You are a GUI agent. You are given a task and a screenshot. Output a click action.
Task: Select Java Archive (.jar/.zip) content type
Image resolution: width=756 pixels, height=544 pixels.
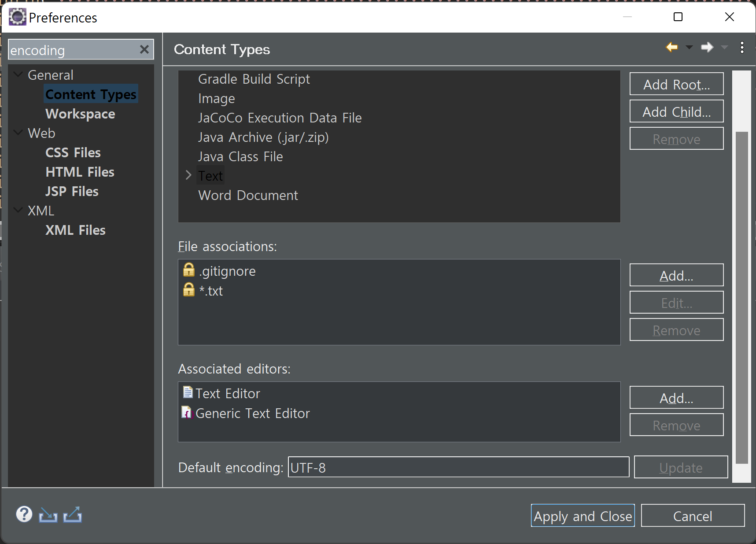click(x=263, y=137)
